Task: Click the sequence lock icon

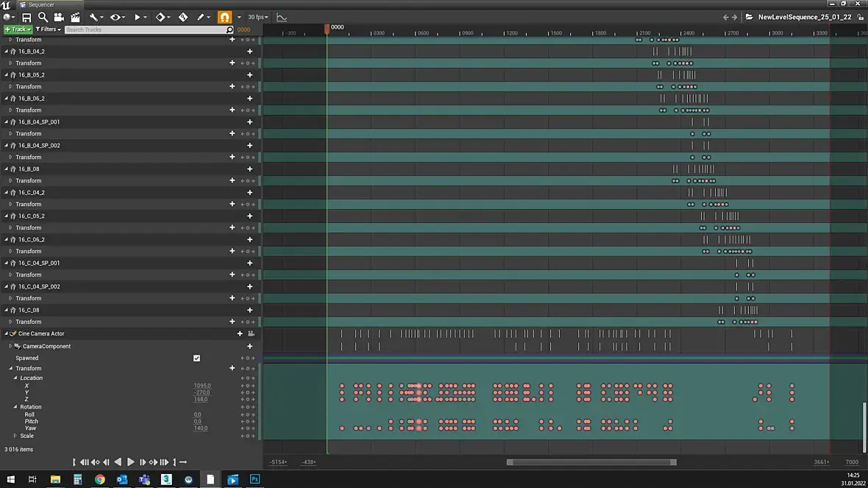Action: tap(860, 17)
